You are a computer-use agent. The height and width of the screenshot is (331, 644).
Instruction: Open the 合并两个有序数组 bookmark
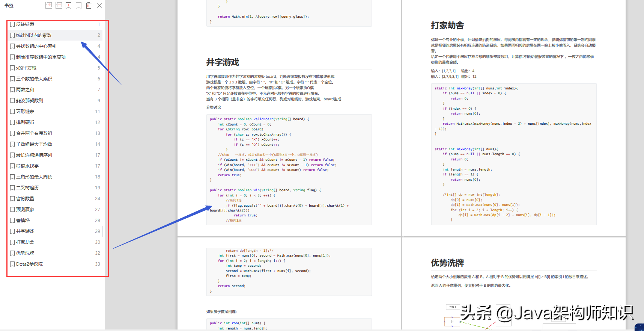click(56, 133)
